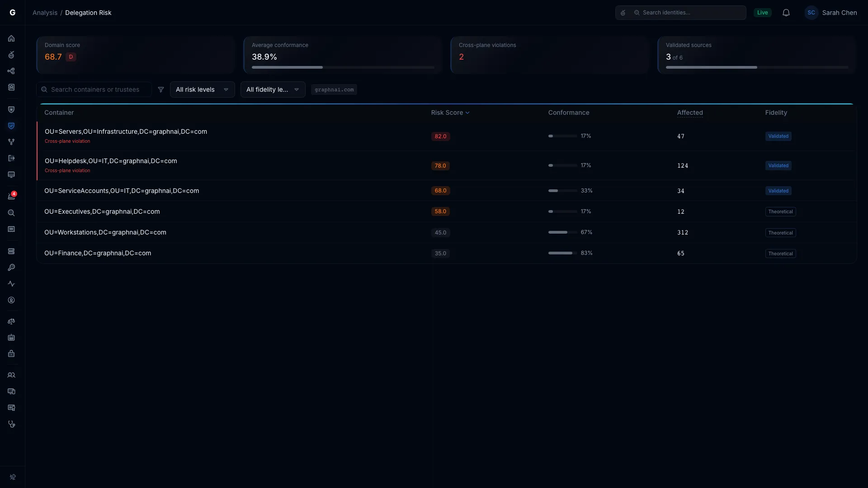Click the filter funnel icon
868x488 pixels.
click(161, 89)
